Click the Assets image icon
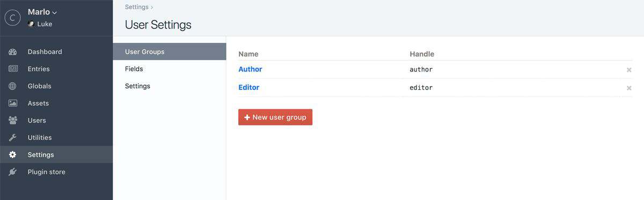 pos(13,103)
